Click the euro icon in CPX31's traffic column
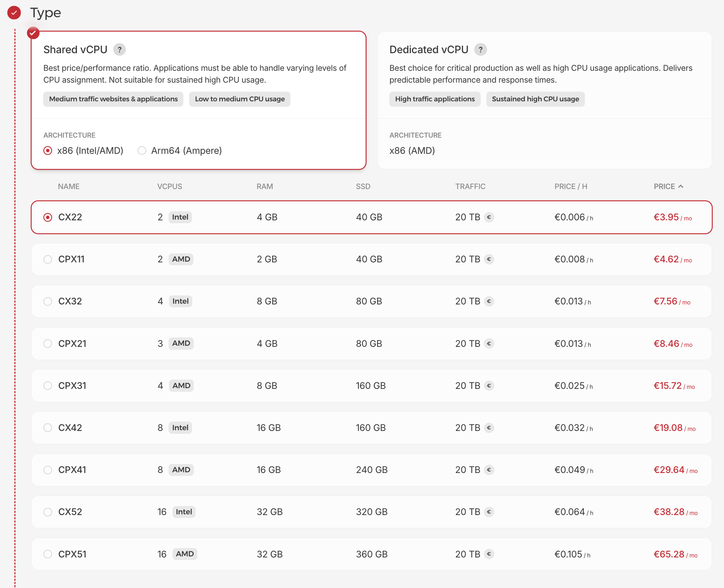 (489, 386)
